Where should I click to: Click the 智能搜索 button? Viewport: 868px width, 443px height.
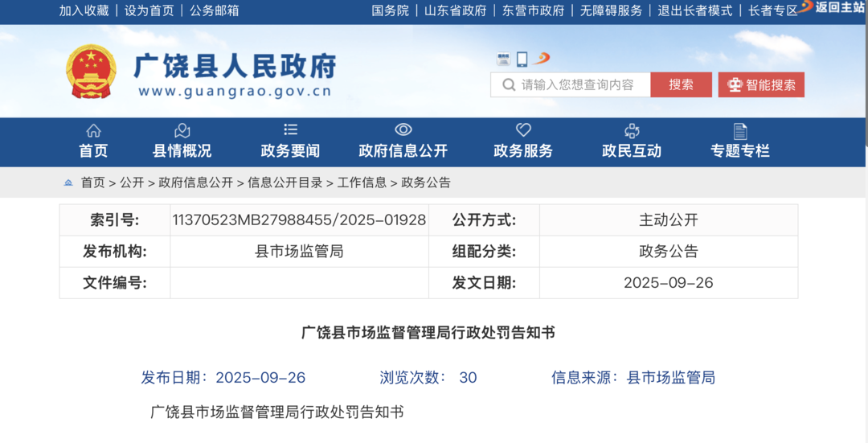tap(761, 84)
